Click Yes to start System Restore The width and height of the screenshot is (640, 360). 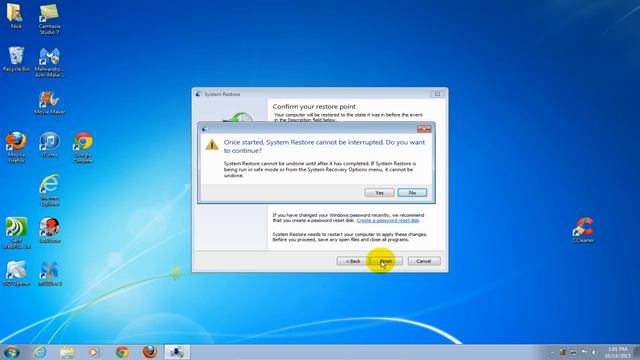tap(379, 193)
